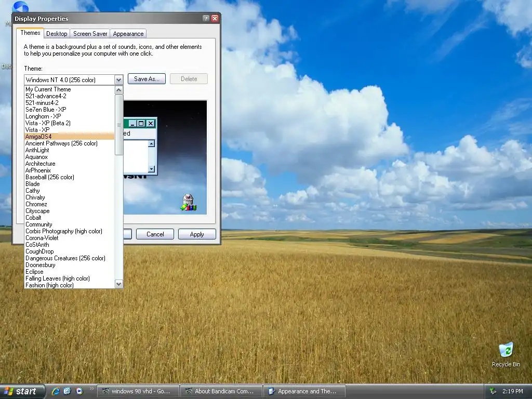
Task: Select Ancient Pathways (256 color) theme
Action: coord(69,143)
